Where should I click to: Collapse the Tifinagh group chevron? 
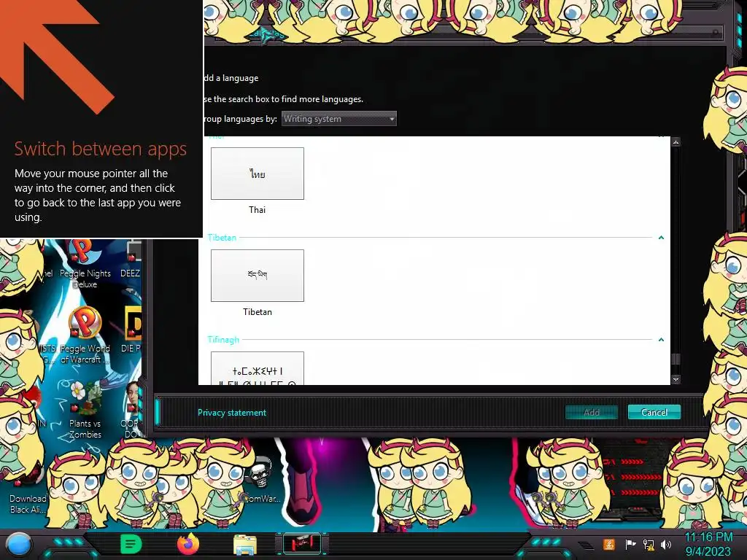point(661,340)
